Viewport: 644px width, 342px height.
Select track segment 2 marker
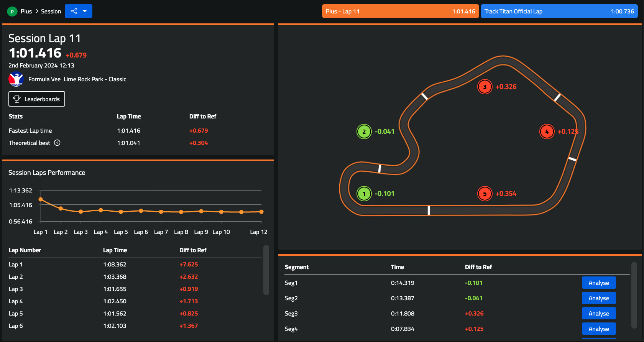[x=364, y=132]
